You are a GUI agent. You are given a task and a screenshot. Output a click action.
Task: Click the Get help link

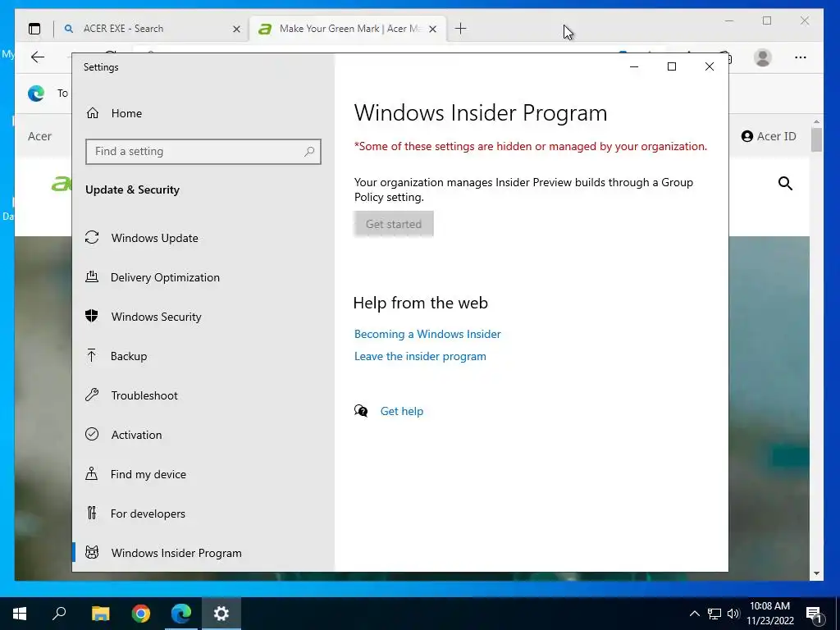click(402, 411)
